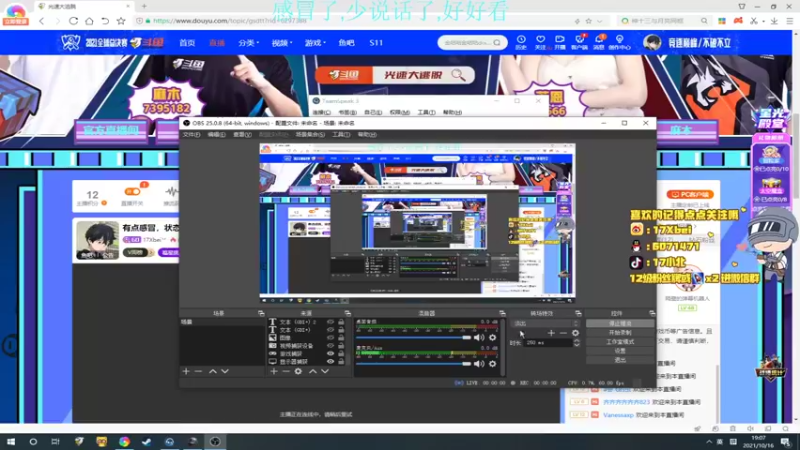Screen dimensions: 800x450
Task: Open Windows Task View icon on taskbar
Action: 55,442
